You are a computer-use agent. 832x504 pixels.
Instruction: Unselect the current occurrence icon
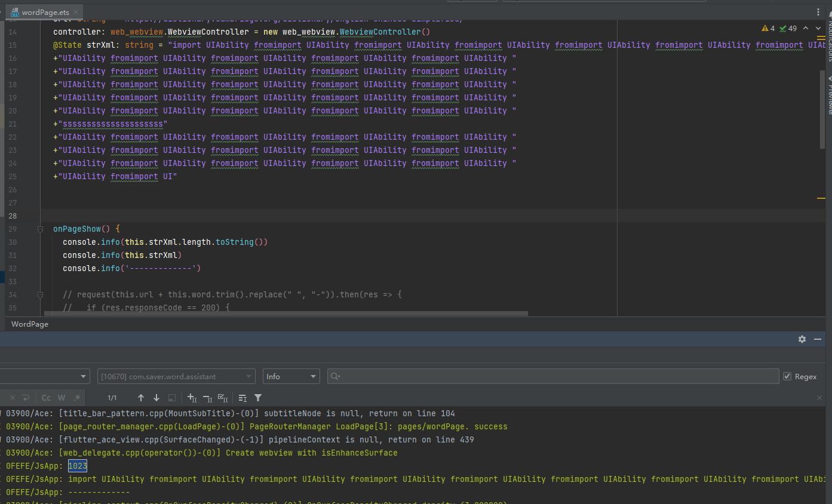pyautogui.click(x=207, y=398)
